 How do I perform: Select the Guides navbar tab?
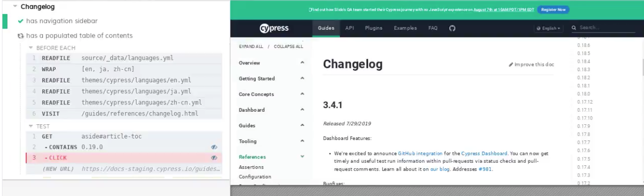(326, 28)
